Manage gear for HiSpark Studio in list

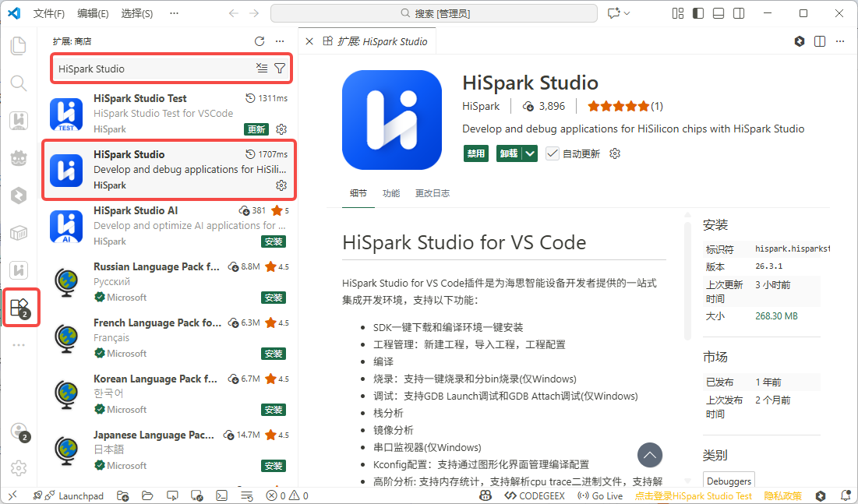[281, 185]
